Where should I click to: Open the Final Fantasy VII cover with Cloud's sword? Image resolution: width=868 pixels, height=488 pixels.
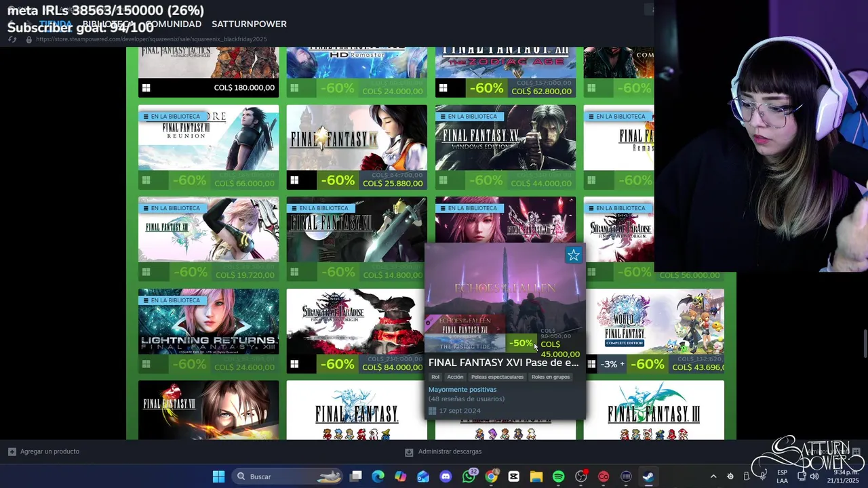pos(357,229)
